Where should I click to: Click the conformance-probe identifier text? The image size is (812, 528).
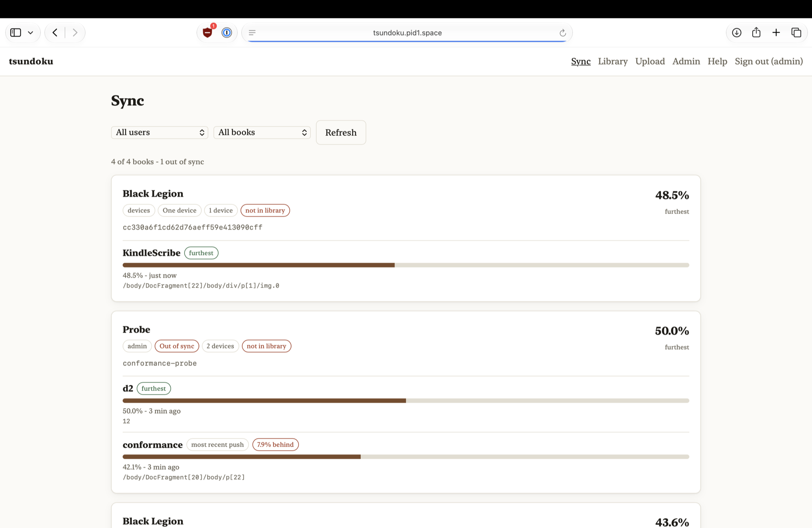tap(160, 363)
